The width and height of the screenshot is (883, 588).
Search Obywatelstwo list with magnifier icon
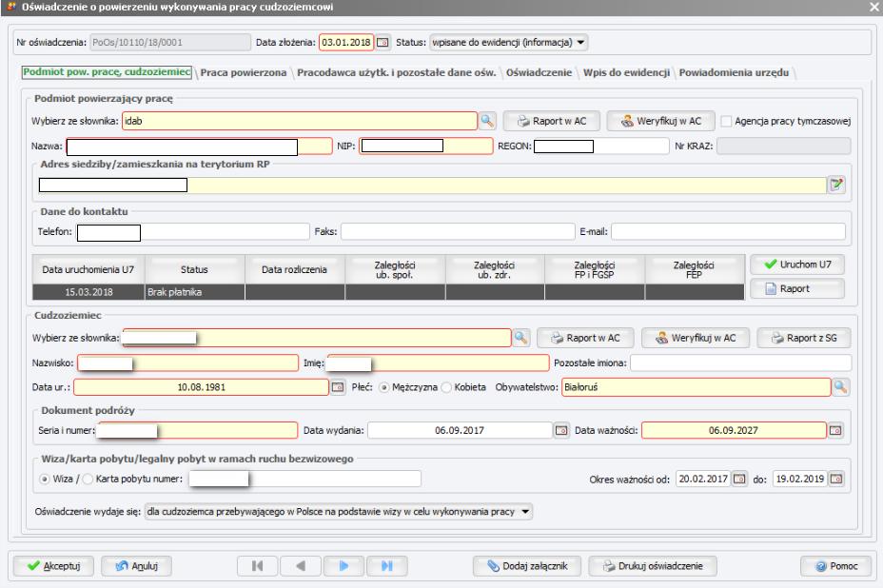point(840,387)
